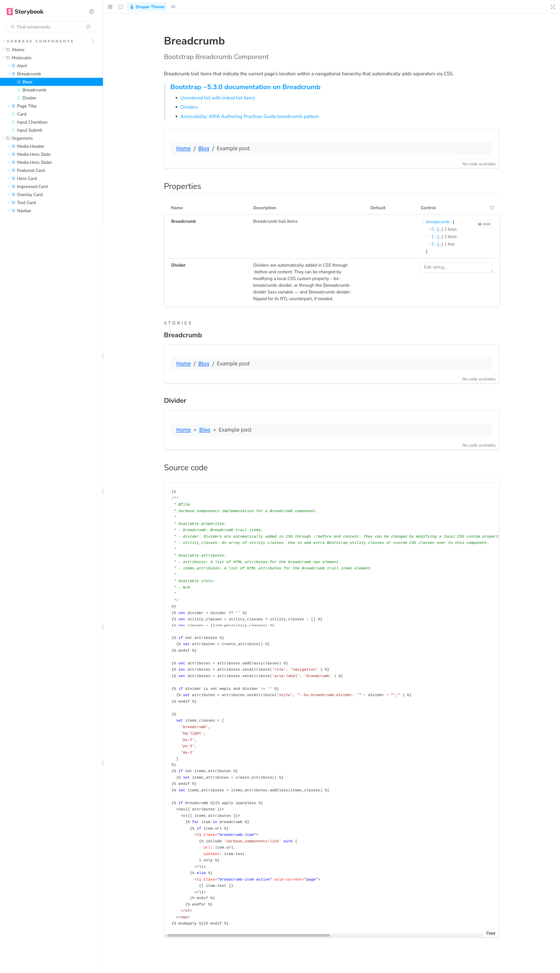Click the Varbase Components collapse-all icon
The image size is (560, 973).
[x=93, y=41]
